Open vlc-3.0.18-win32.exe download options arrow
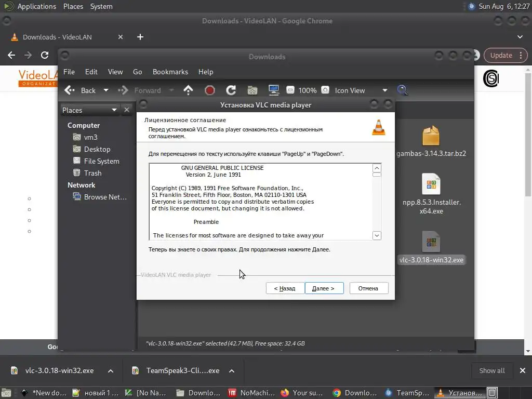 point(111,371)
